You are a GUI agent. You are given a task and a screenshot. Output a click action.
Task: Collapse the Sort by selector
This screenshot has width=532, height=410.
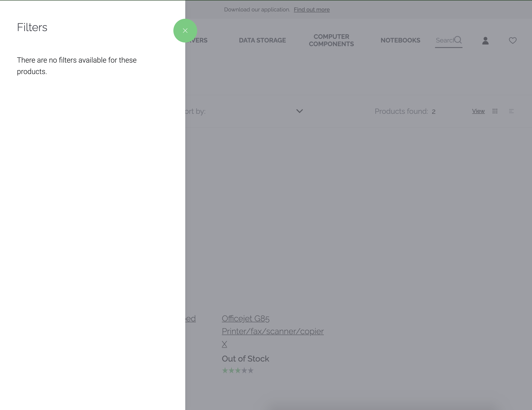click(300, 111)
